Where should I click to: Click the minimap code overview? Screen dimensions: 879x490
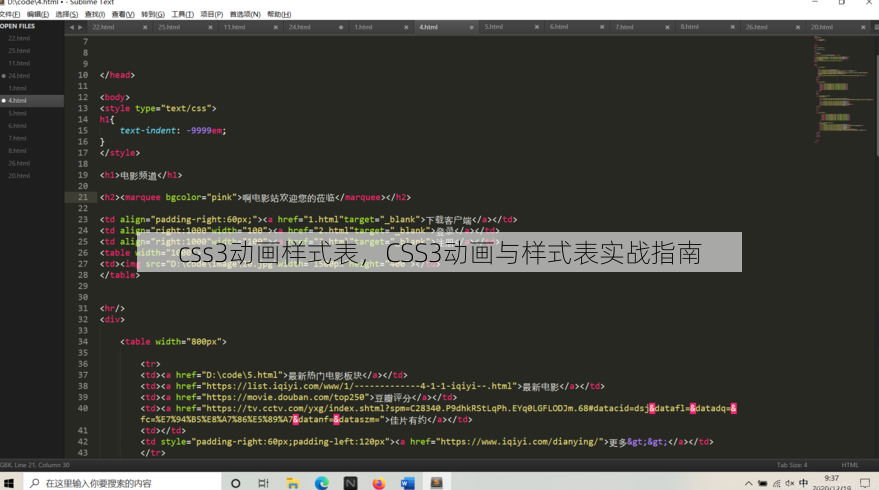(x=842, y=90)
